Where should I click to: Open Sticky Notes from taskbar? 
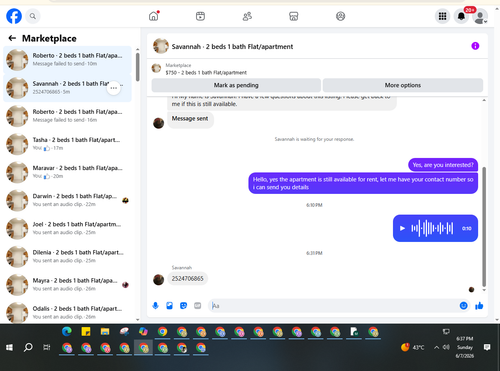[x=86, y=332]
